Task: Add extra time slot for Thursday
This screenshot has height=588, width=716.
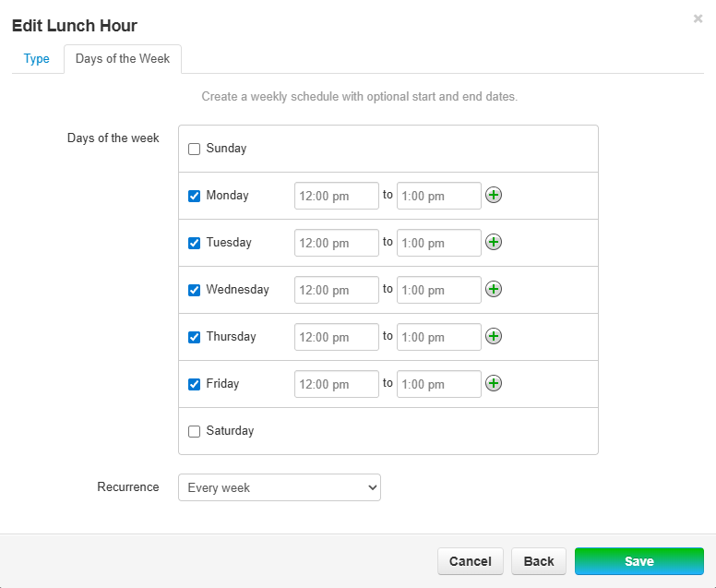Action: [x=494, y=336]
